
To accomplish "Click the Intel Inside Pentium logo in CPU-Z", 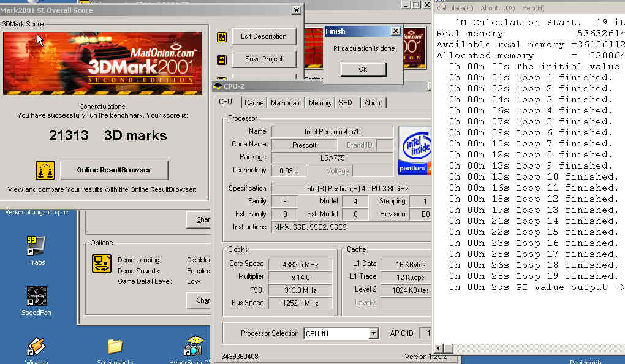I will (415, 151).
